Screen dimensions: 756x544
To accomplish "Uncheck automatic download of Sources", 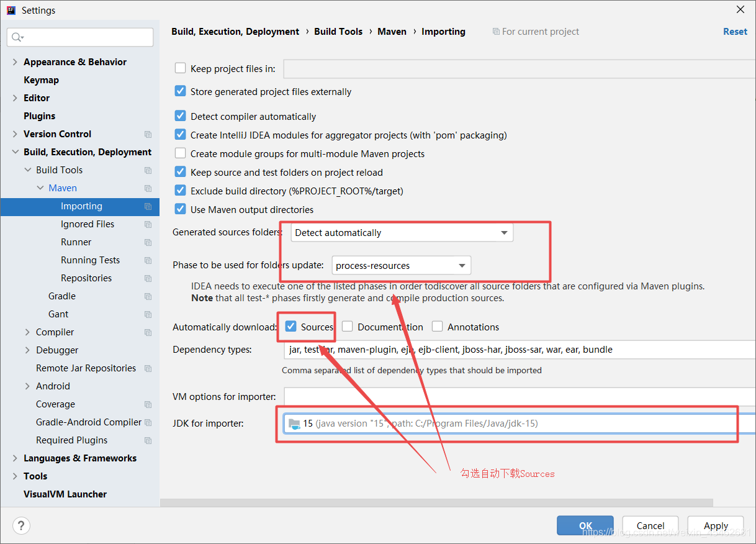I will click(290, 327).
